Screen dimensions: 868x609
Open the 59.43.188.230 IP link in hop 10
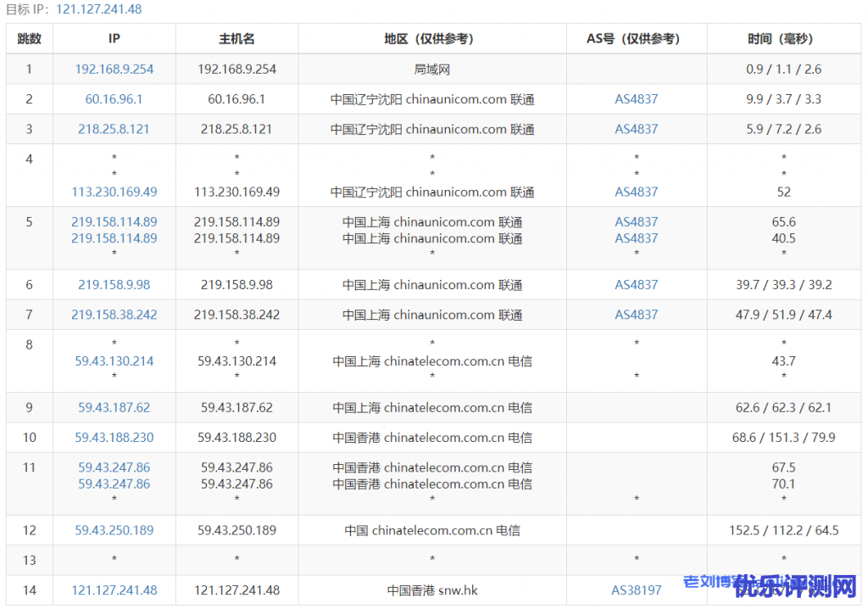coord(114,438)
